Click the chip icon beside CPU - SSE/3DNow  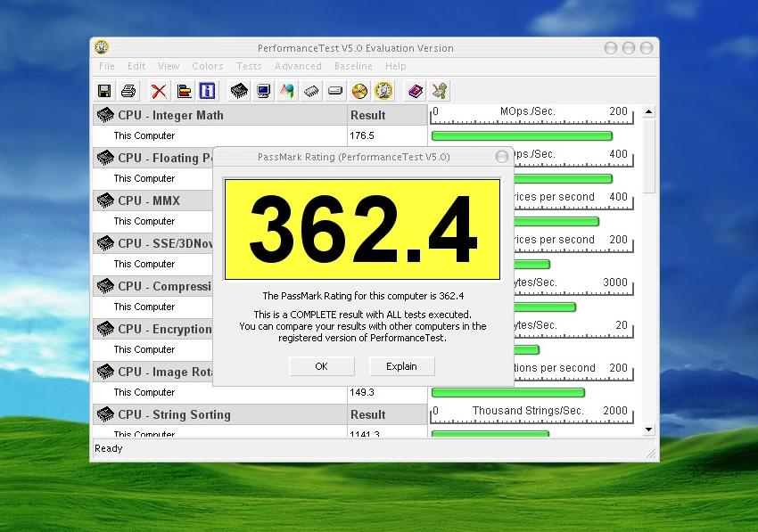pyautogui.click(x=105, y=243)
